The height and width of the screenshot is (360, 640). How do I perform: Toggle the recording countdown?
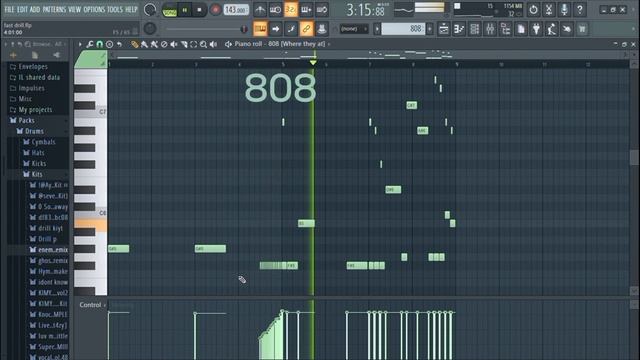[x=291, y=9]
